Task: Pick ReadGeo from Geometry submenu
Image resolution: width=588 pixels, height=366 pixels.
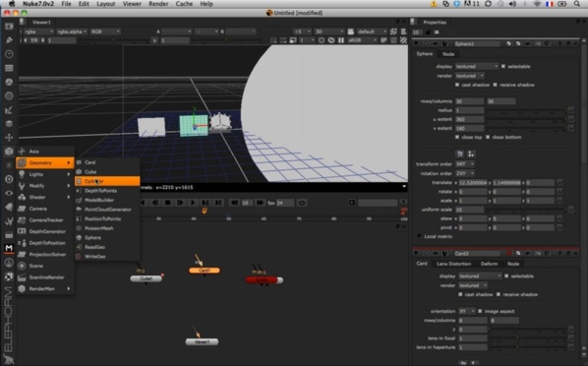Action: point(107,247)
